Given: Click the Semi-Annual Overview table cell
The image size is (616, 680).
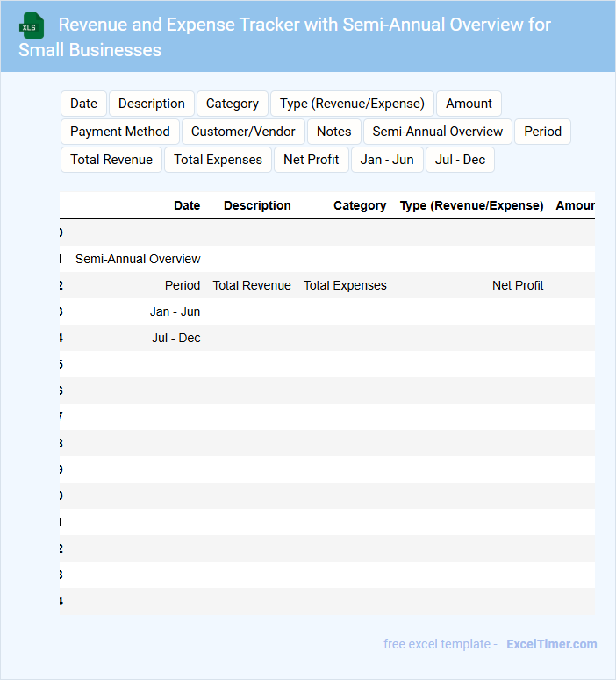Looking at the screenshot, I should pyautogui.click(x=138, y=259).
